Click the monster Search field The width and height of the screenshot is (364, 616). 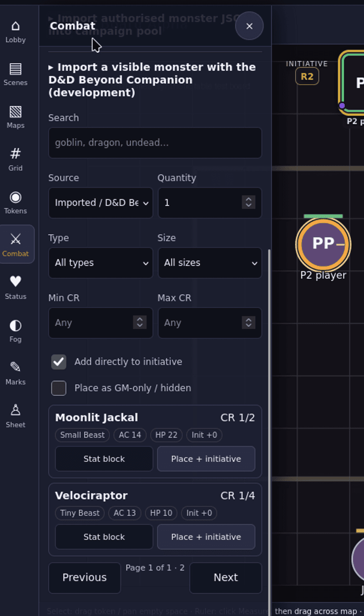[155, 143]
